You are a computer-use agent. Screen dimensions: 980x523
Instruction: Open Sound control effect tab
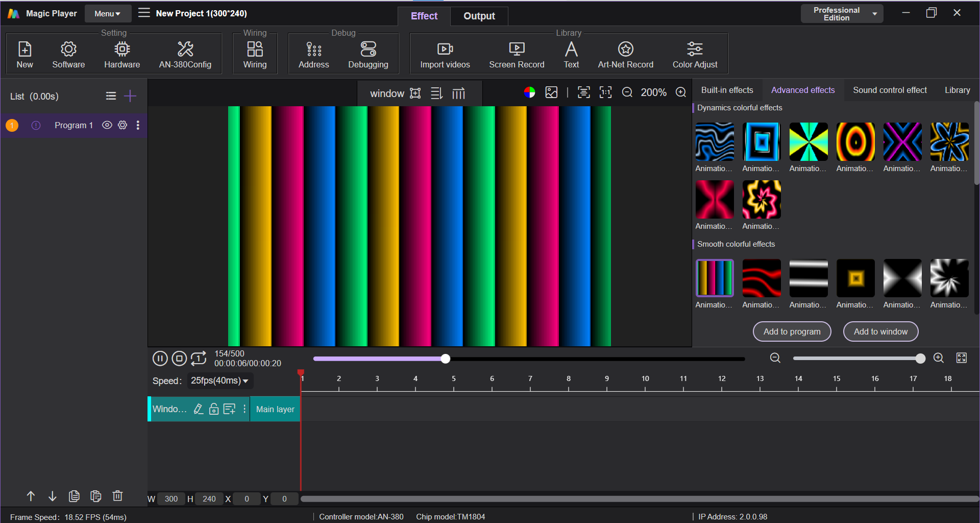pos(890,90)
